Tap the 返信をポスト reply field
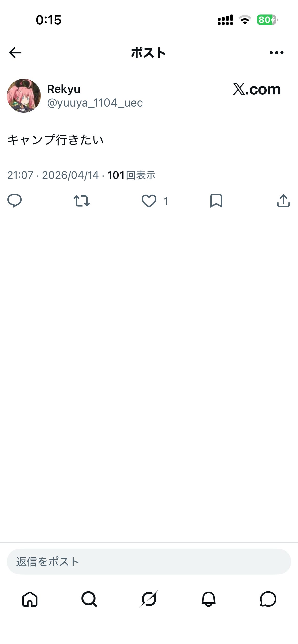The image size is (298, 644). tap(149, 561)
